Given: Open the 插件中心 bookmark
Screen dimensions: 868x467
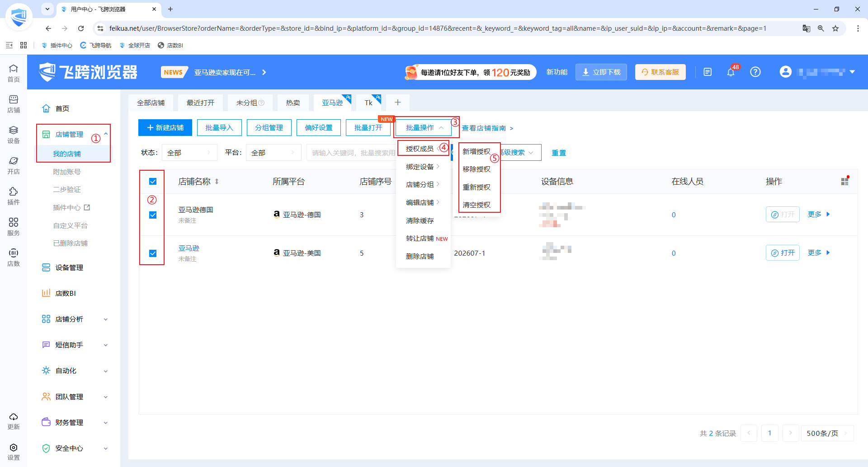Looking at the screenshot, I should [x=57, y=45].
